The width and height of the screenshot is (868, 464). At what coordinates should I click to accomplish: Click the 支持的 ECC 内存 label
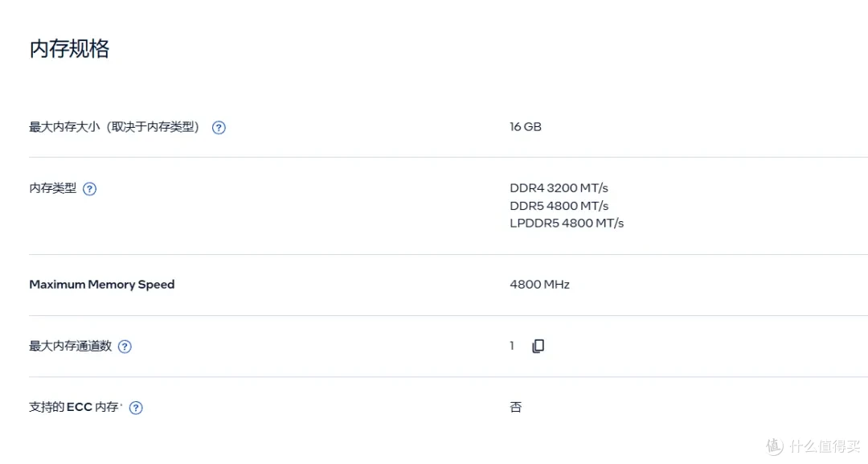click(x=76, y=408)
